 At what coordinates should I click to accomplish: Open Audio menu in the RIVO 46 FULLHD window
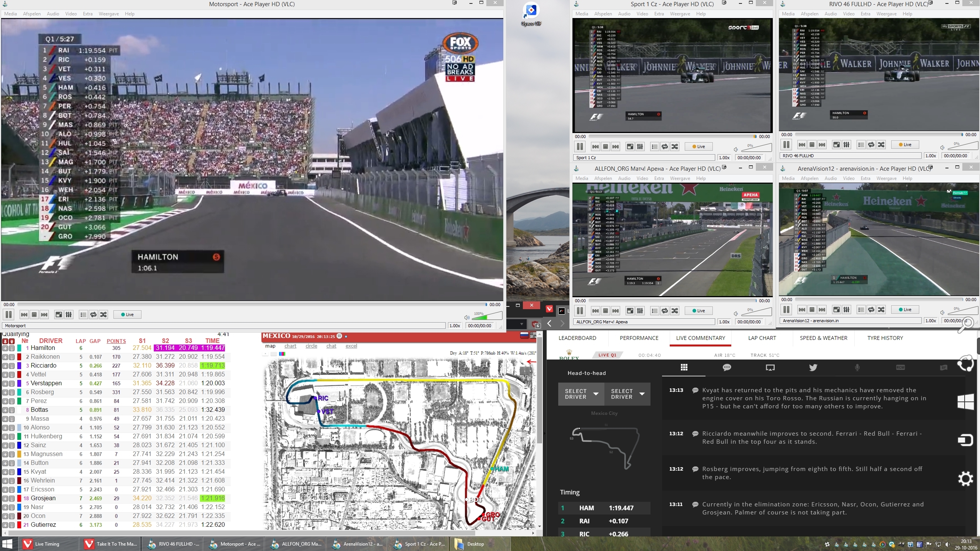[830, 14]
